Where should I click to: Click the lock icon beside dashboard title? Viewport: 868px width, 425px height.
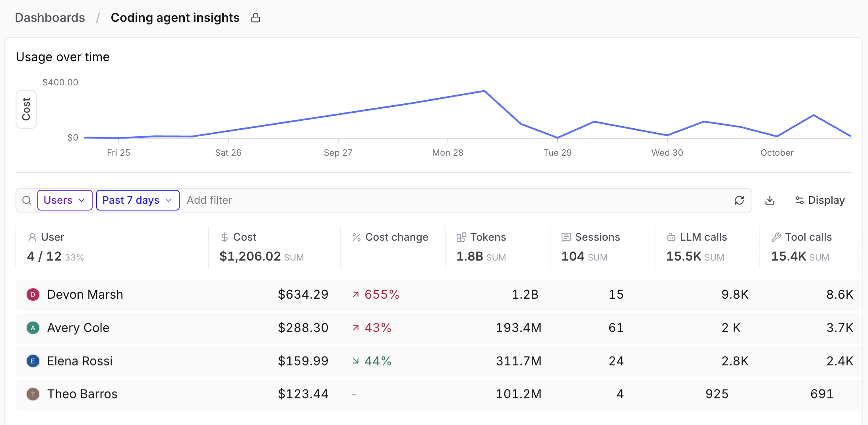point(256,18)
